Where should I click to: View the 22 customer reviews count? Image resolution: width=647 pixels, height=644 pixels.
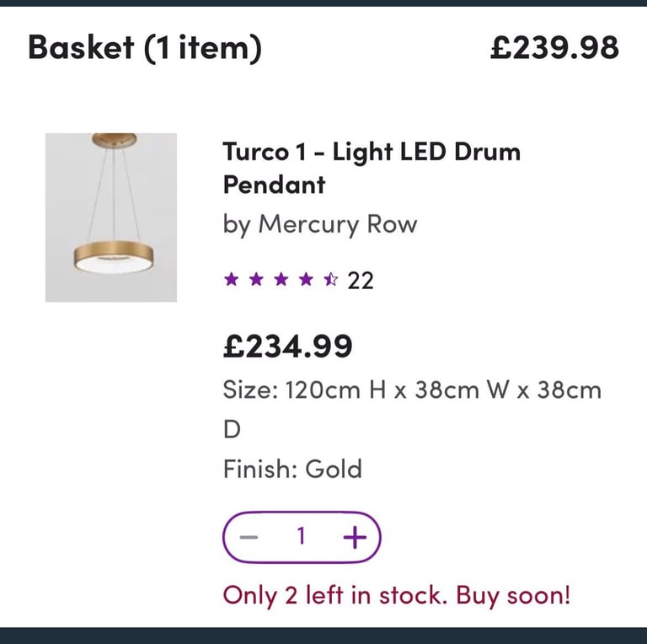point(361,281)
